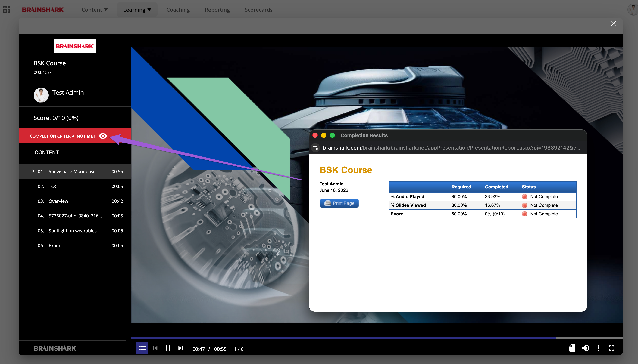Open the player more options menu
This screenshot has width=638, height=364.
point(598,348)
